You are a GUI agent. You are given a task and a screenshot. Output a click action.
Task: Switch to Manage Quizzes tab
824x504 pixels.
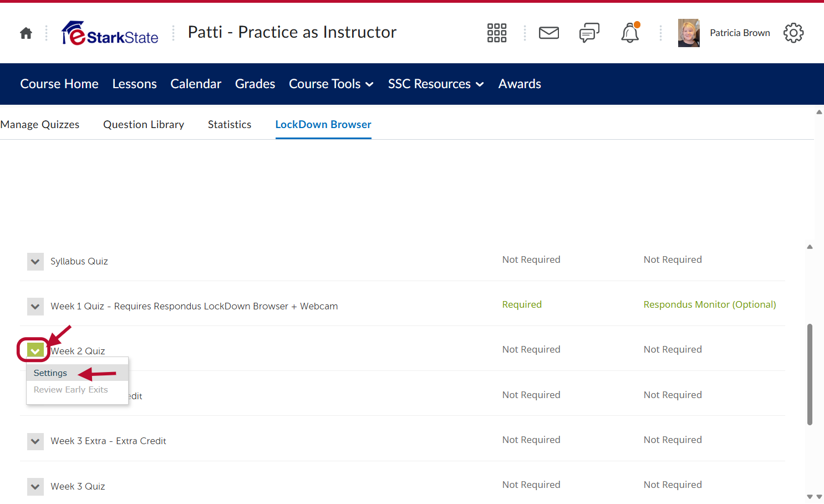click(x=40, y=124)
